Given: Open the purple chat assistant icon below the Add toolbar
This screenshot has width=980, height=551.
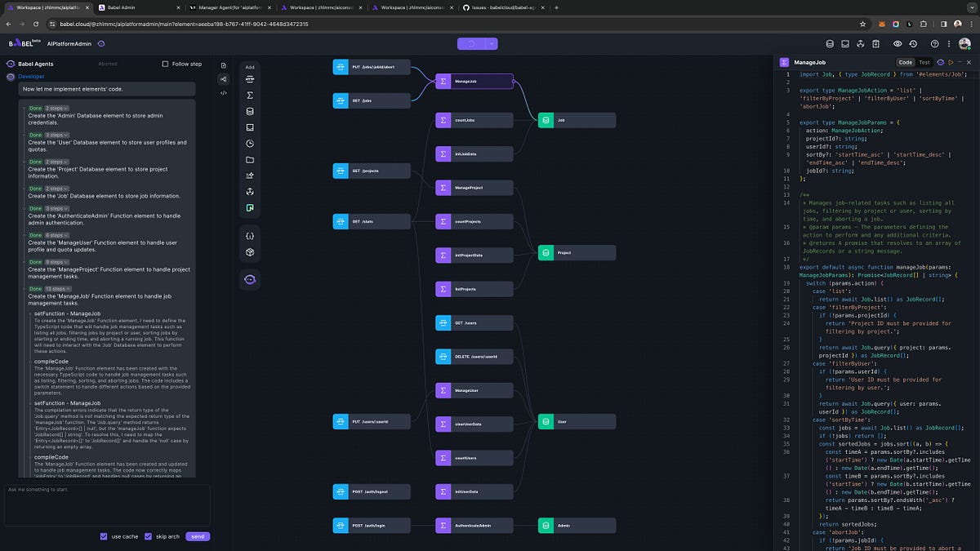Looking at the screenshot, I should pos(250,279).
